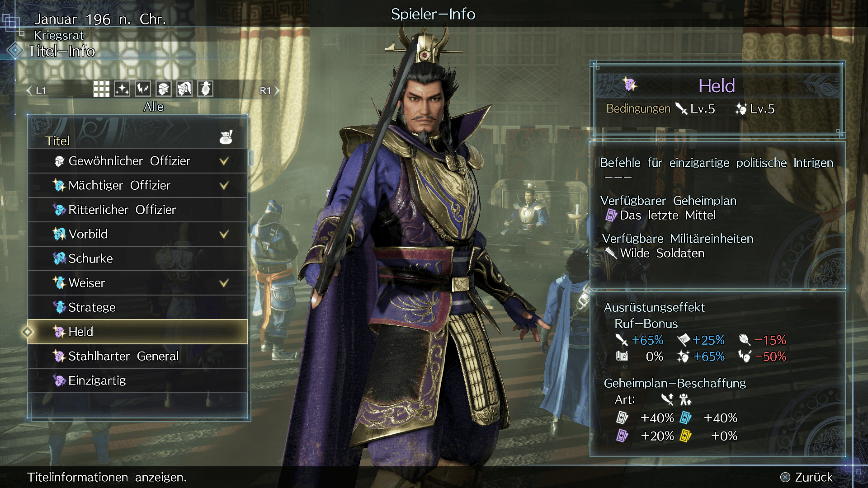Select the helmeted soldier category filter icon

pyautogui.click(x=164, y=89)
